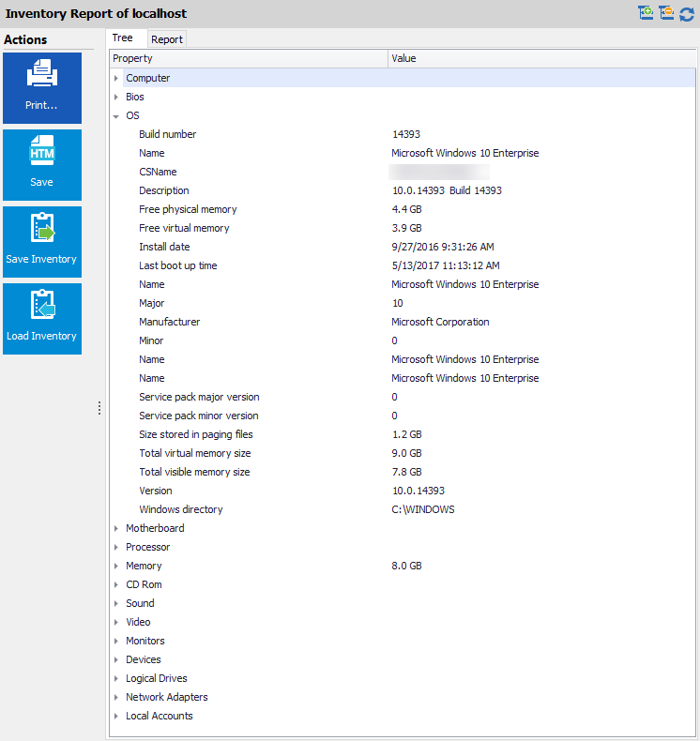Switch to the Report tab

click(x=167, y=39)
